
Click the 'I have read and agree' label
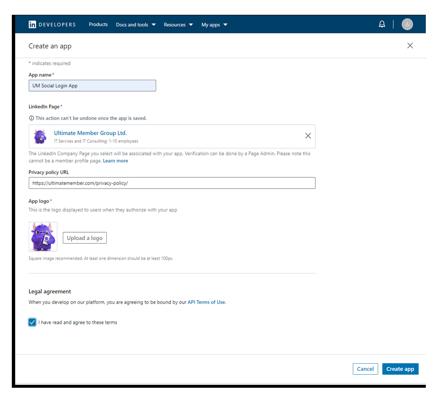78,322
